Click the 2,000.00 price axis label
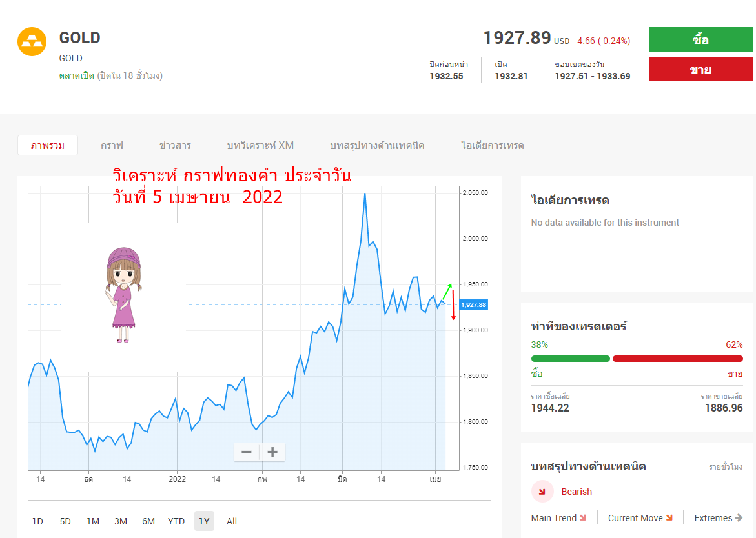Viewport: 756px width, 538px height. point(475,239)
